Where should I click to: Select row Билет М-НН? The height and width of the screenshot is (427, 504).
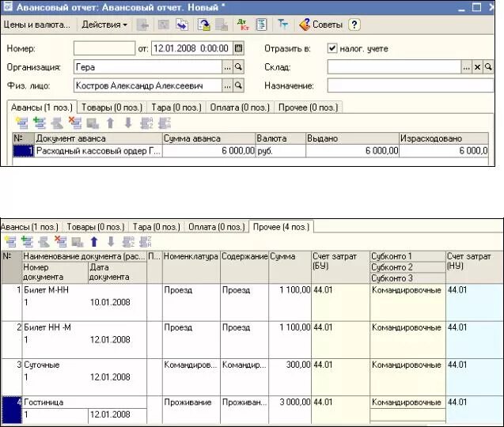(x=252, y=302)
